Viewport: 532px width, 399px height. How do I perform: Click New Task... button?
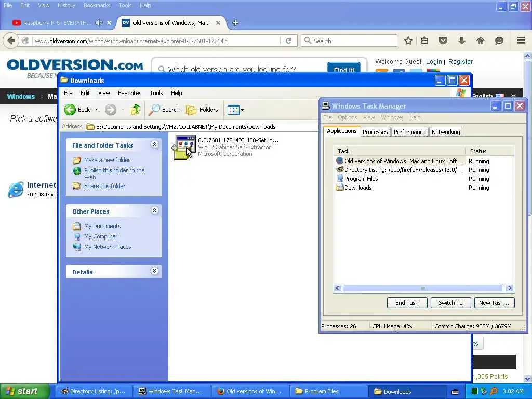[494, 303]
